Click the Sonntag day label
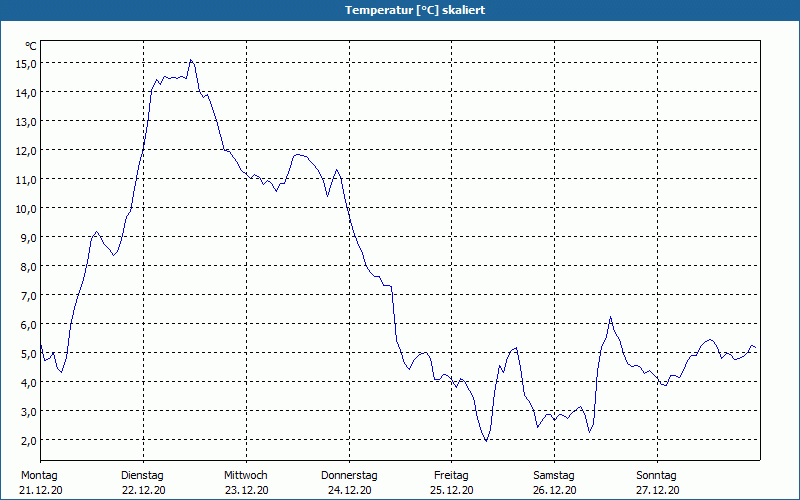The height and width of the screenshot is (500, 800). pos(656,476)
